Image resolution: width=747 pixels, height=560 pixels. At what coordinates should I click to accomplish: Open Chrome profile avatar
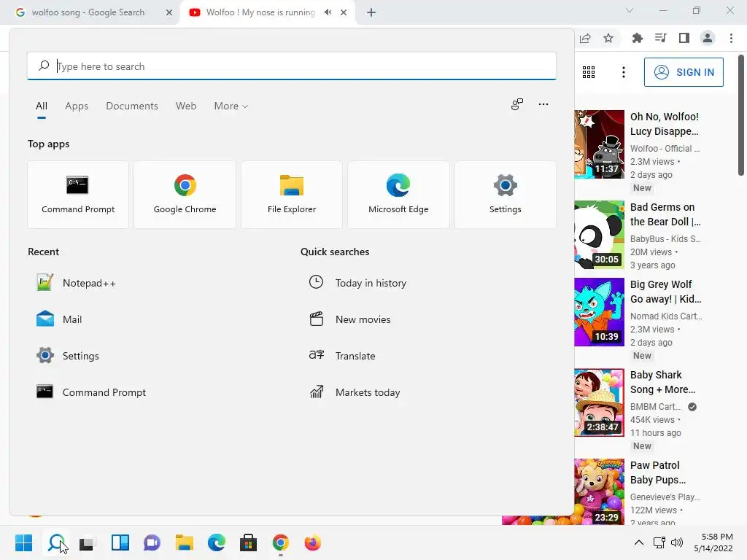pos(708,38)
